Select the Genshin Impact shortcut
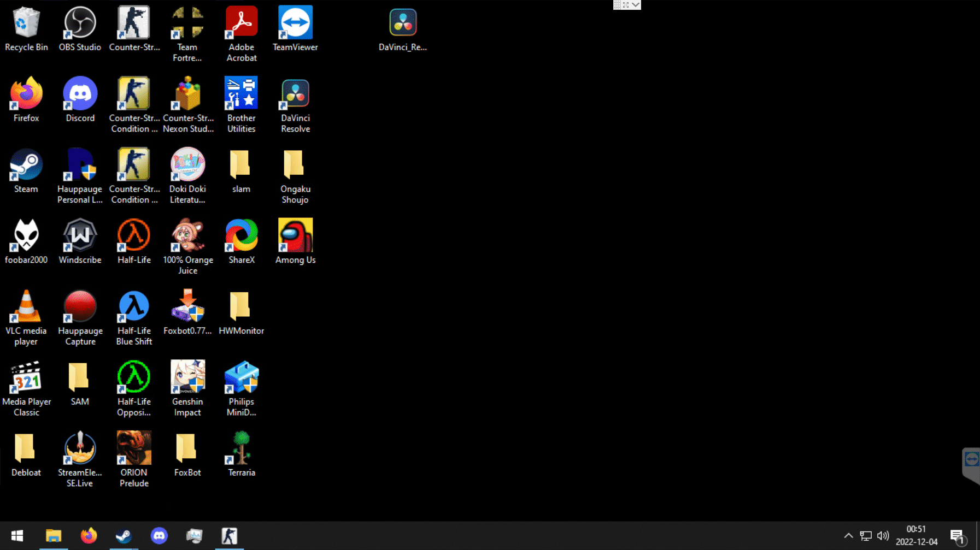This screenshot has width=980, height=550. coord(187,389)
